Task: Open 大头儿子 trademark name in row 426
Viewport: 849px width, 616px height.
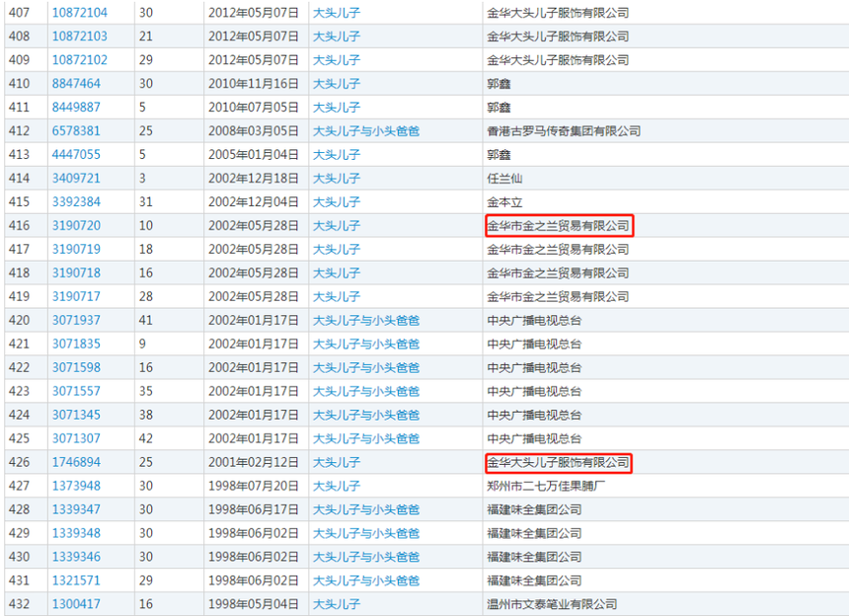Action: (x=337, y=462)
